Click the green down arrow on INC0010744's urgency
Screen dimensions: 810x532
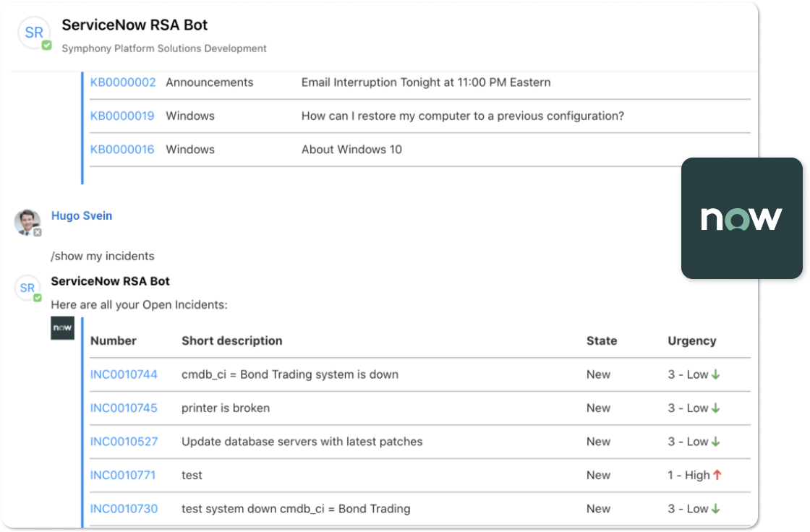pos(714,374)
